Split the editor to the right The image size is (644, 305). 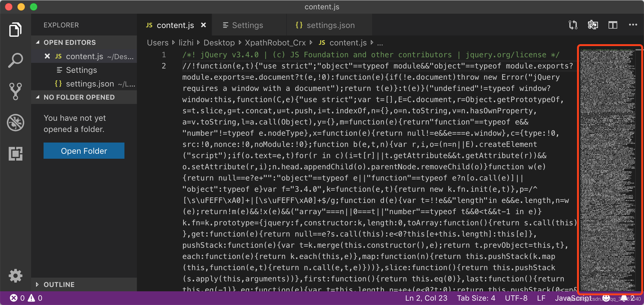click(x=613, y=25)
